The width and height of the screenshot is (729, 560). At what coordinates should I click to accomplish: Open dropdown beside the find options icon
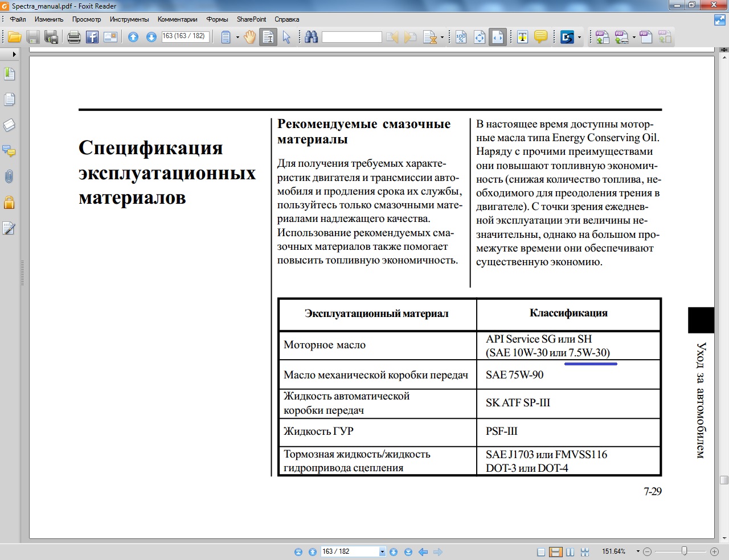(x=442, y=38)
